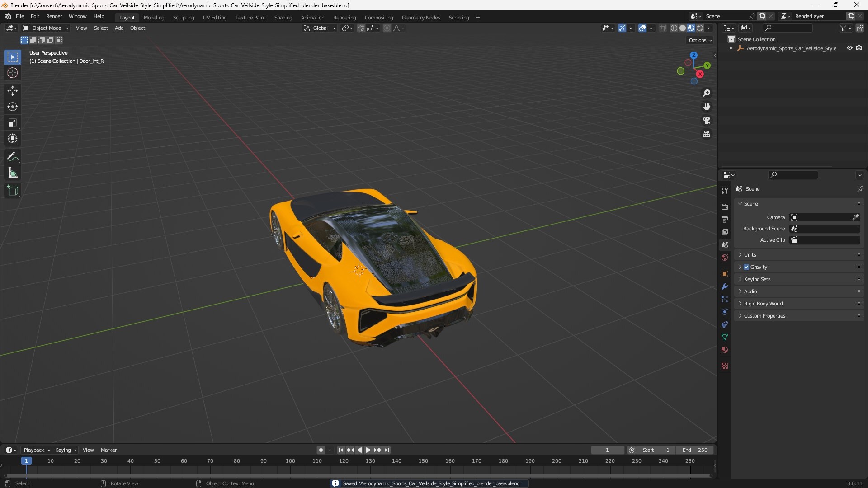Select the Add Cube tool
The width and height of the screenshot is (868, 488).
click(x=13, y=191)
